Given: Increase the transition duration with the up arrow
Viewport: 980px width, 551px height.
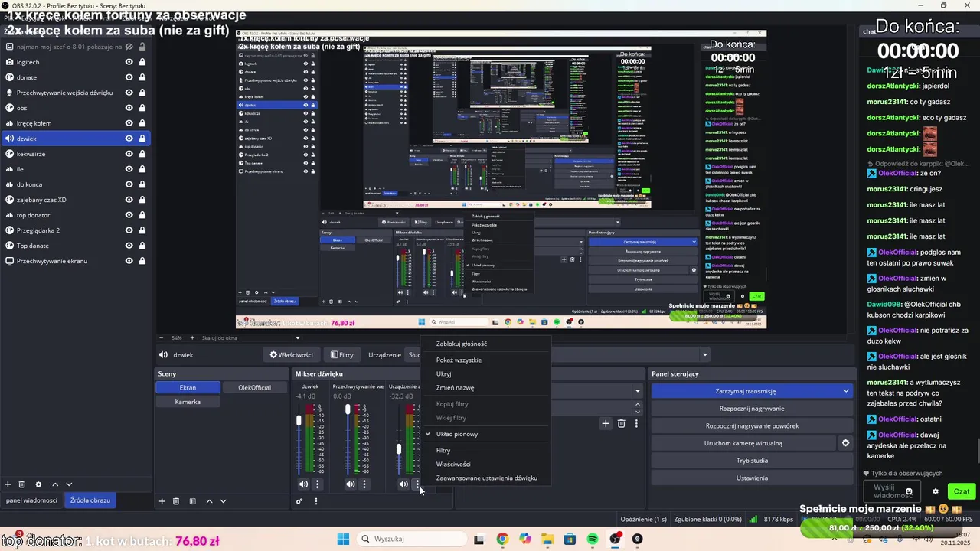Looking at the screenshot, I should (637, 406).
